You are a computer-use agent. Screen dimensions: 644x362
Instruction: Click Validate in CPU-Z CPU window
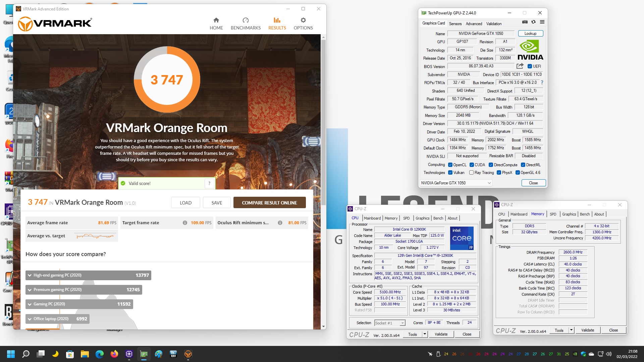(441, 334)
